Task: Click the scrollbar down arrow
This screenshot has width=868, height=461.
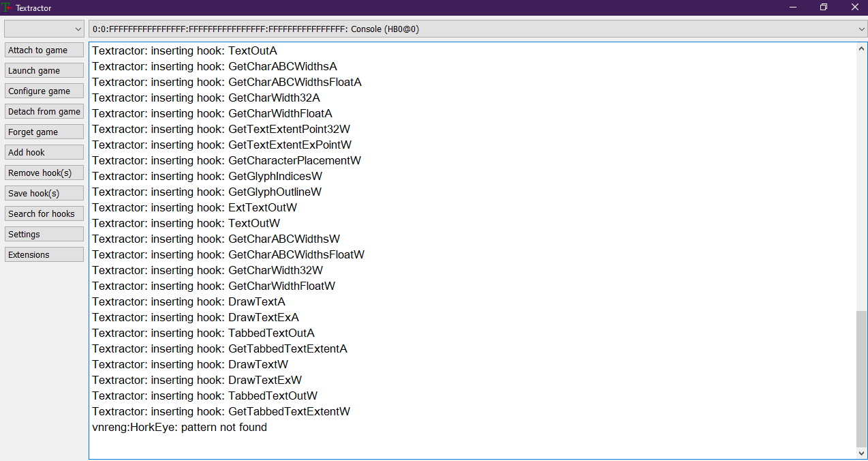Action: (861, 453)
